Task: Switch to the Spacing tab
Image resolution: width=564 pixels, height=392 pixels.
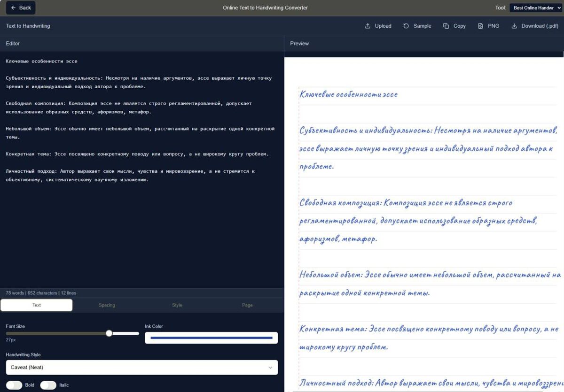Action: point(107,305)
